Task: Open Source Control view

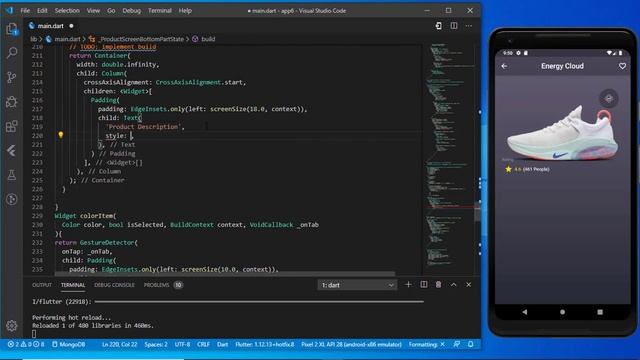Action: [x=12, y=77]
